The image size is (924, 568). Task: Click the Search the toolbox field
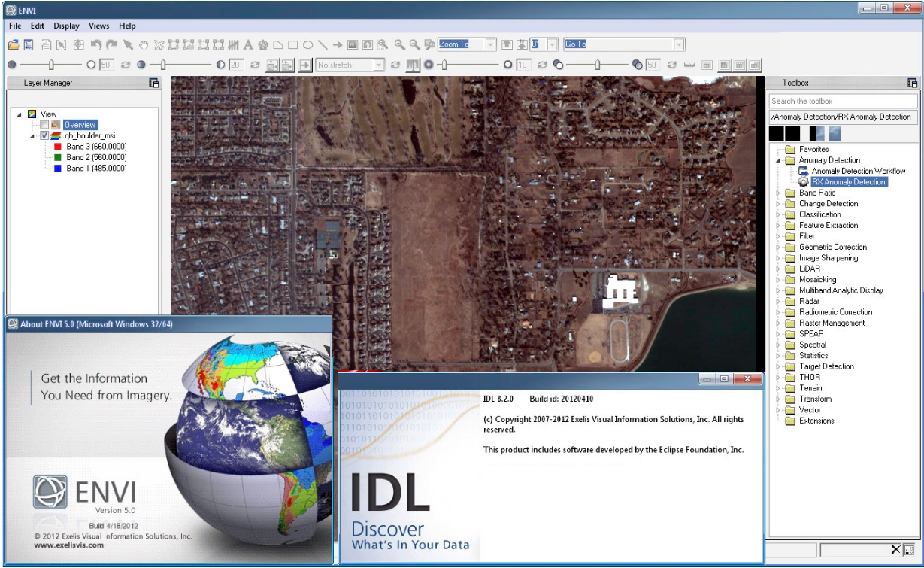[x=843, y=101]
